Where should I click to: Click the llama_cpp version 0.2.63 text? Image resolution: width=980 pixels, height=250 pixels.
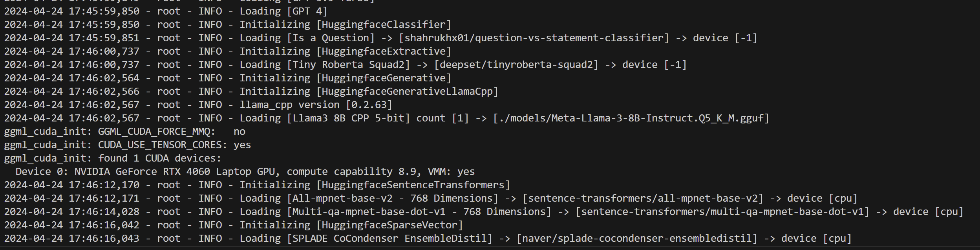tap(316, 105)
